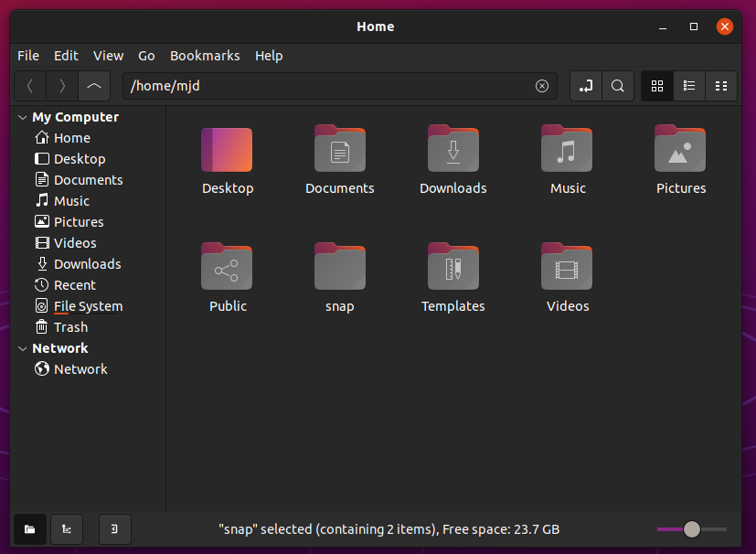Click the "snap" selected status text
The width and height of the screenshot is (756, 554).
[x=389, y=529]
